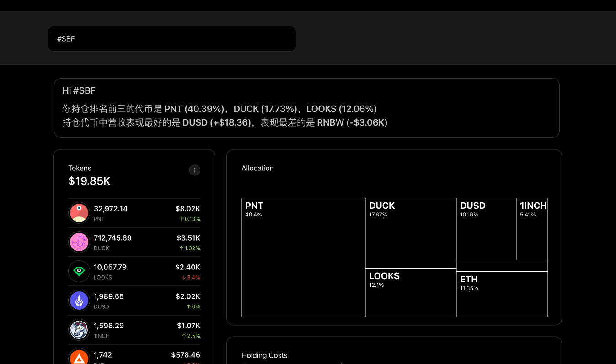
Task: Select the ETH block in Allocation treemap
Action: point(502,294)
